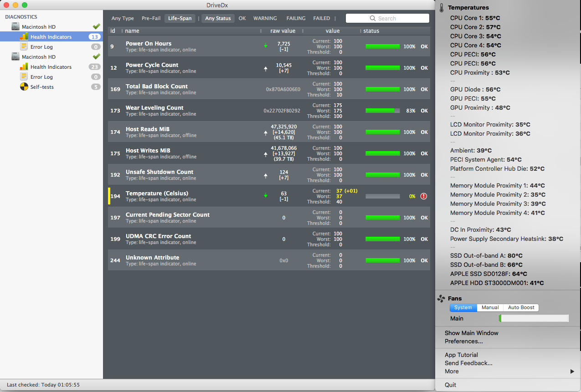Select the Any Status filter

pos(218,19)
